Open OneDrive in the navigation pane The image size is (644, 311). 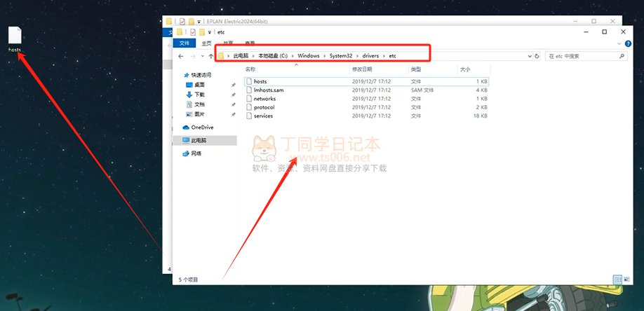coord(202,127)
